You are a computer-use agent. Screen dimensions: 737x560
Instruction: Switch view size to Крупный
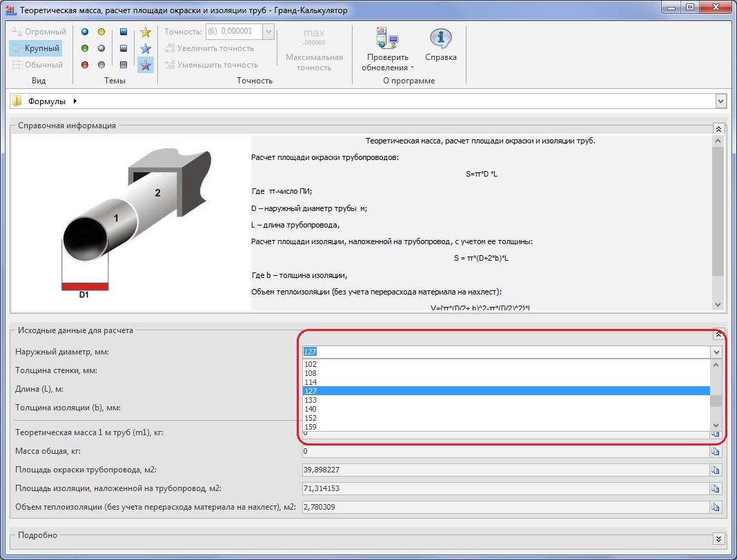pyautogui.click(x=36, y=48)
